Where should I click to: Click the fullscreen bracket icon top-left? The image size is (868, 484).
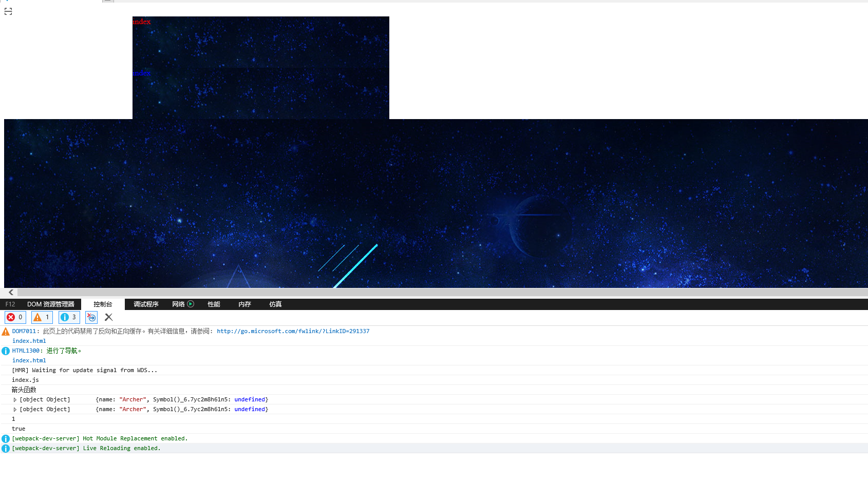[7, 11]
